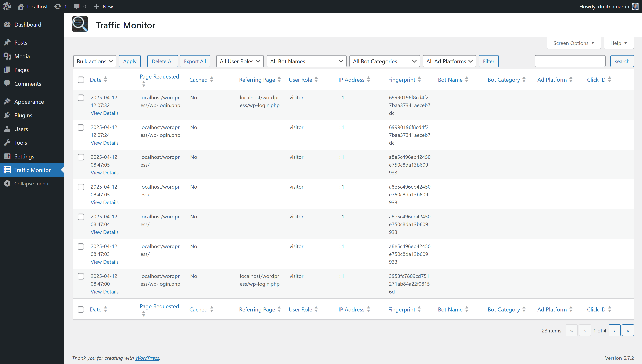Sort by bottom Ad Platform column header
642x364 pixels.
point(552,309)
